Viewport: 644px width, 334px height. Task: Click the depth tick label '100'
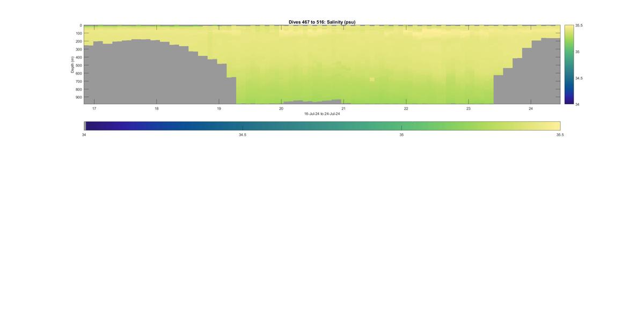79,33
